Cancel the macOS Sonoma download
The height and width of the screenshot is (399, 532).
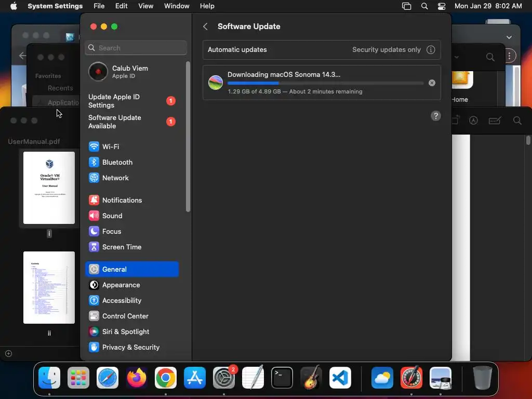coord(432,83)
